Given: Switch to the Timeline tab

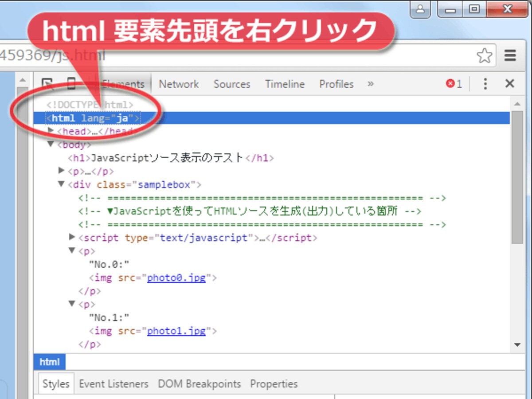Looking at the screenshot, I should pos(285,84).
